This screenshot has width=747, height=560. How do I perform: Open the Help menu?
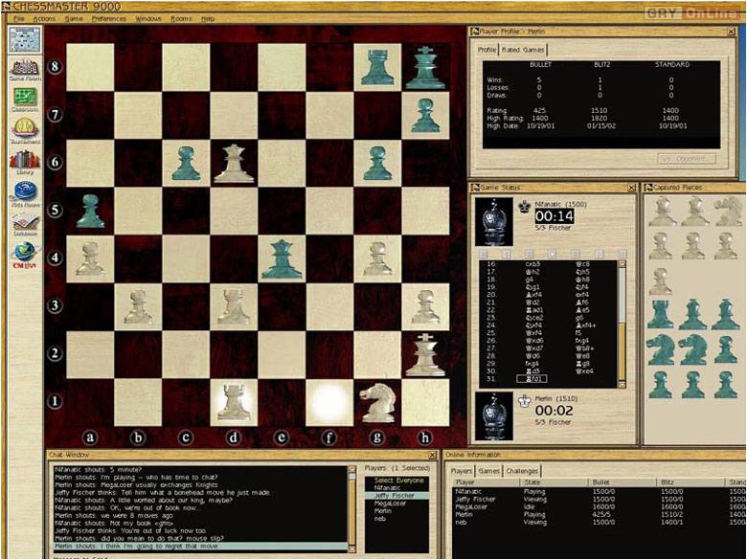(x=208, y=18)
